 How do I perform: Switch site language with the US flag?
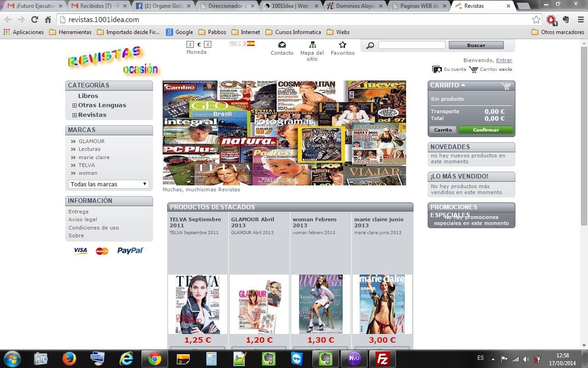click(233, 44)
